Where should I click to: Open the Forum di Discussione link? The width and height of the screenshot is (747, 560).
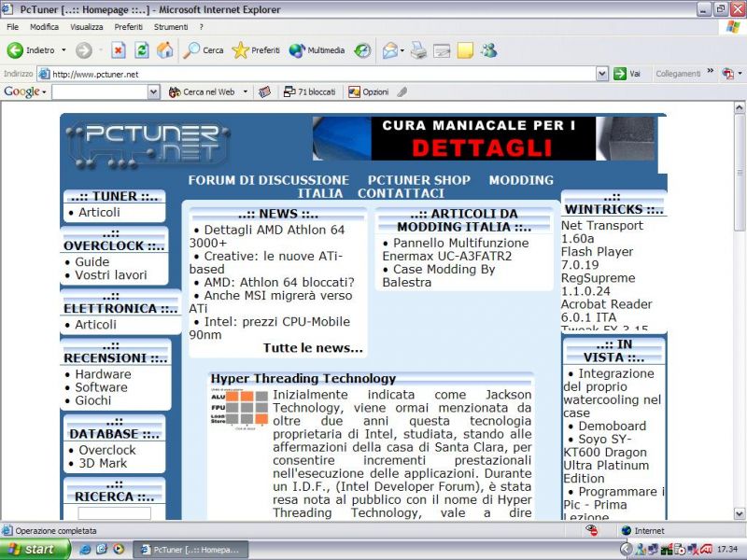click(269, 180)
